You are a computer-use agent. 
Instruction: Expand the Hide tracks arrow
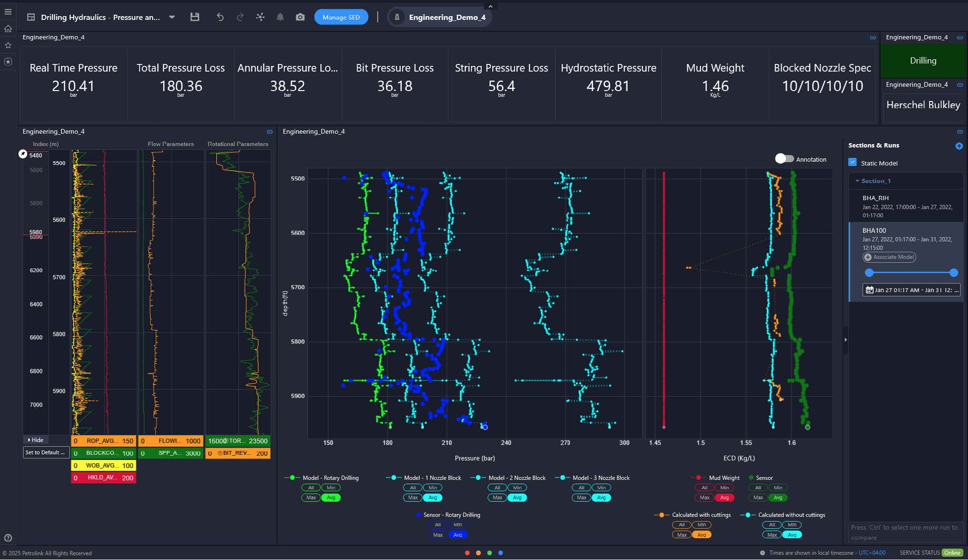pyautogui.click(x=29, y=440)
